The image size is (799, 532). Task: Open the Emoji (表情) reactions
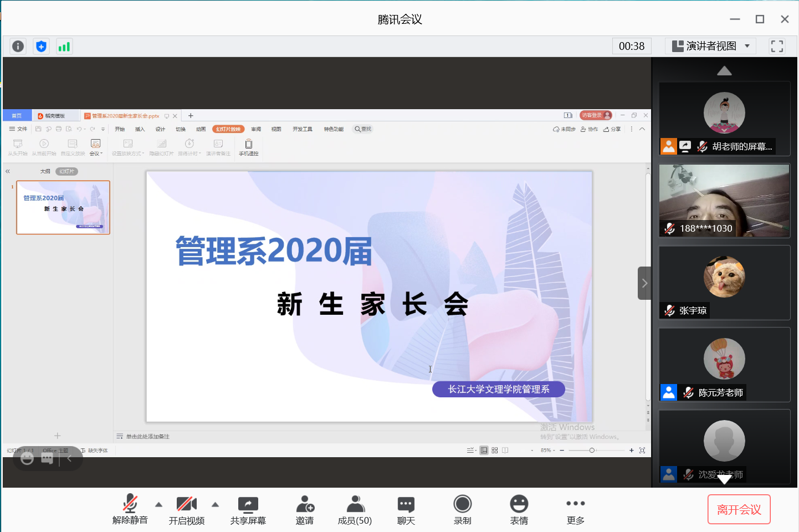pos(519,510)
